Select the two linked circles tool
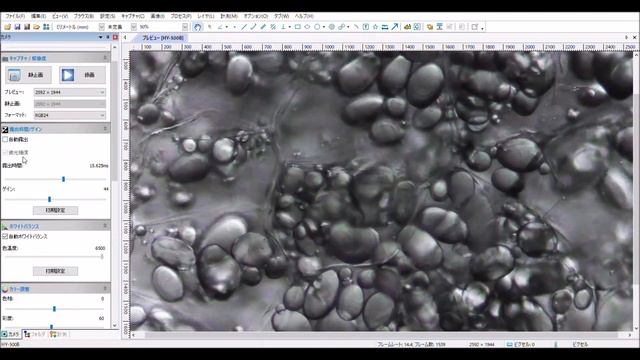 [342, 27]
